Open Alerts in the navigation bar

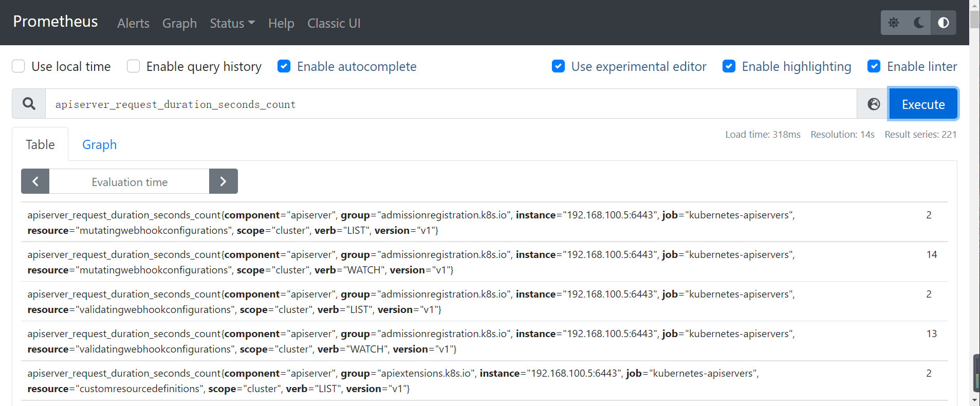[133, 23]
